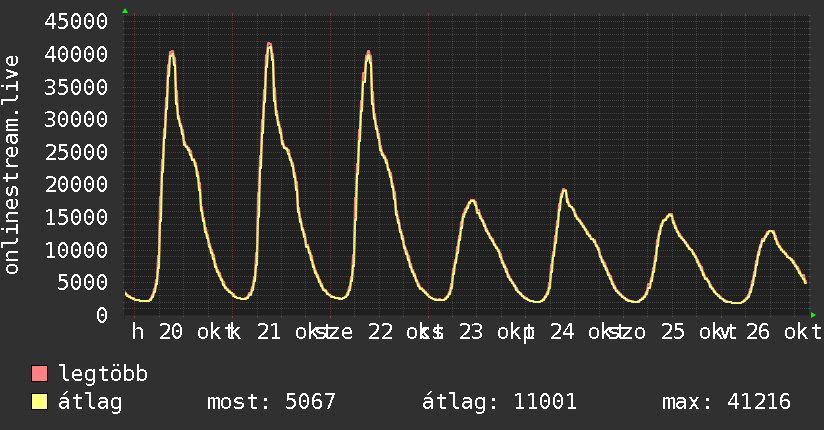The height and width of the screenshot is (430, 824).
Task: Click the 45000 y-axis label
Action: click(76, 22)
